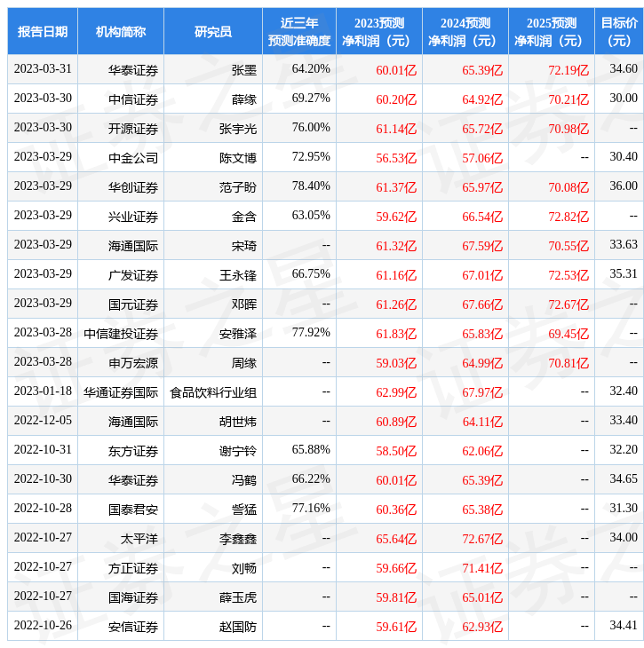This screenshot has width=644, height=648.
Task: Select the 2023-03-31 report date cell
Action: click(43, 69)
